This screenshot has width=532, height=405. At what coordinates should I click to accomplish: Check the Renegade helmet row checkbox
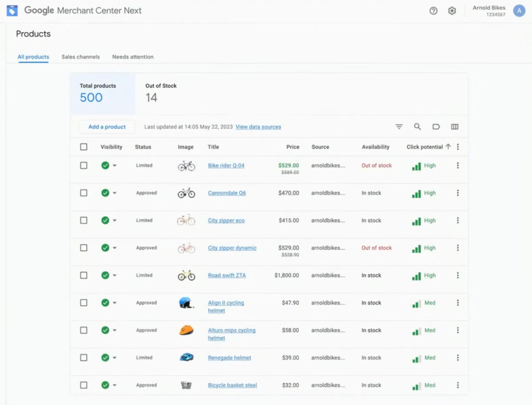pos(84,358)
